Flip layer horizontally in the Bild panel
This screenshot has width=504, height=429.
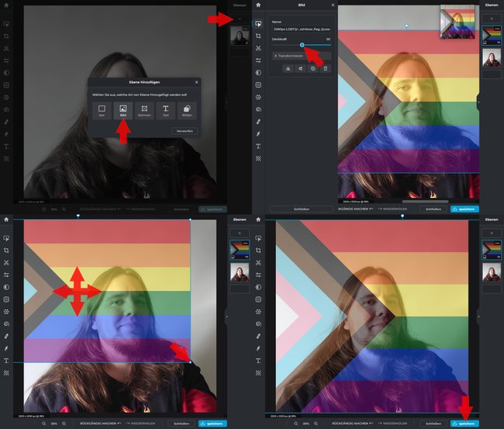tap(288, 68)
